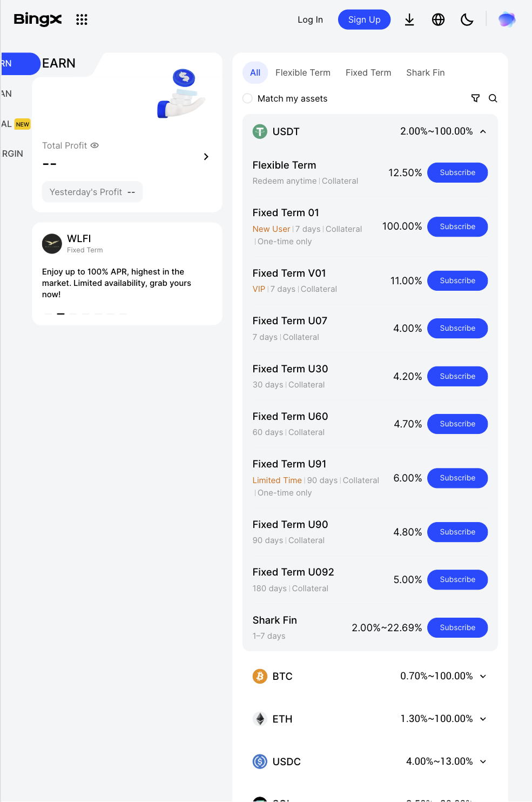Expand the BTC earn products
The image size is (532, 802).
pos(483,676)
